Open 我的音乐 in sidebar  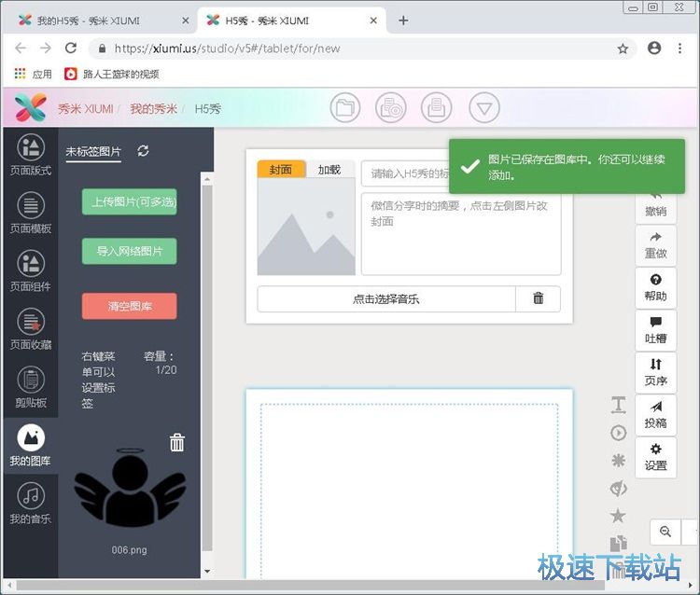point(31,503)
